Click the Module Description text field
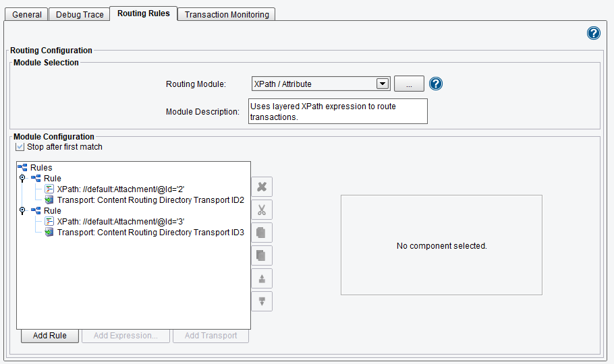 [x=338, y=111]
